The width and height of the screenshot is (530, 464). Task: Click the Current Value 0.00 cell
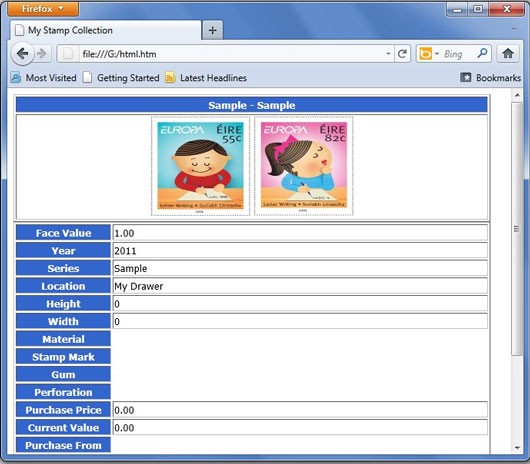pos(300,427)
